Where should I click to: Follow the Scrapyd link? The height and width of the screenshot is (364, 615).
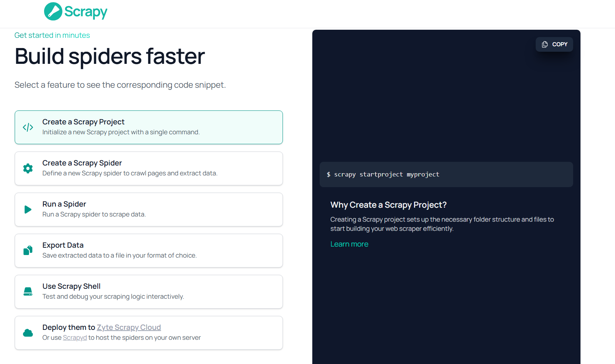tap(75, 338)
